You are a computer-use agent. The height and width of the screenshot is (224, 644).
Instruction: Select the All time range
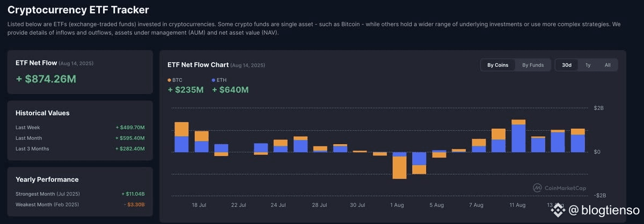coord(608,65)
